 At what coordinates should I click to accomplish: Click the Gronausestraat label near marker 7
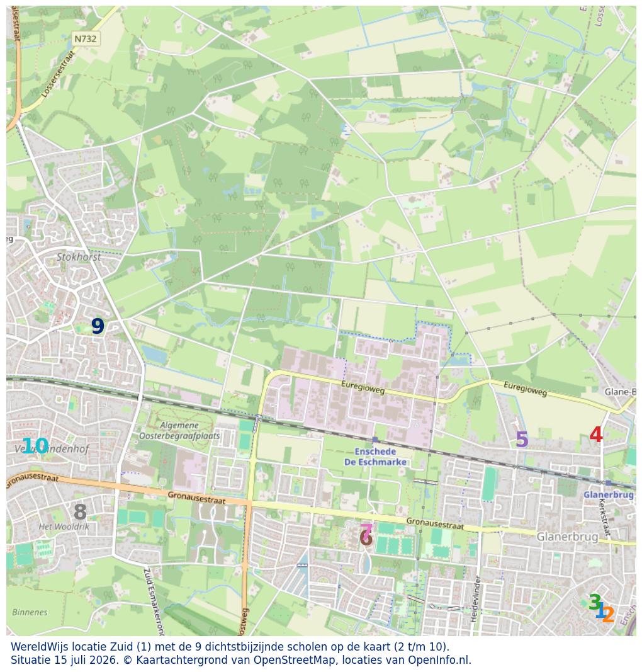click(435, 523)
